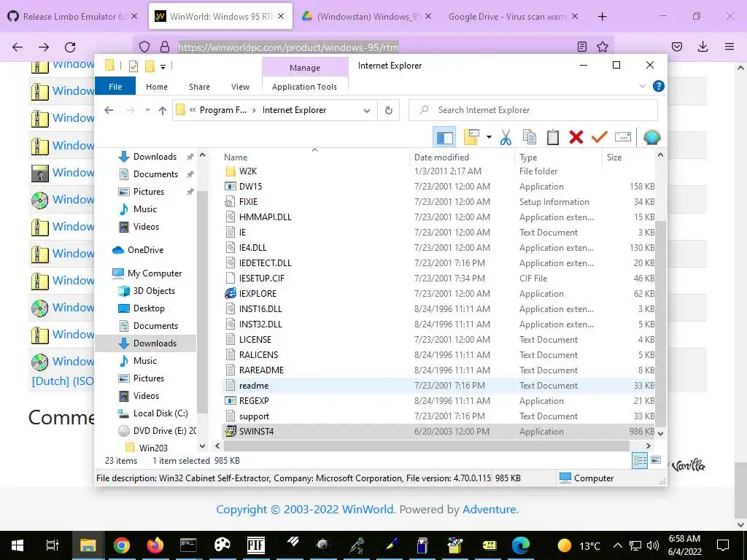747x560 pixels.
Task: Click the Explorer Back arrow
Action: point(109,111)
